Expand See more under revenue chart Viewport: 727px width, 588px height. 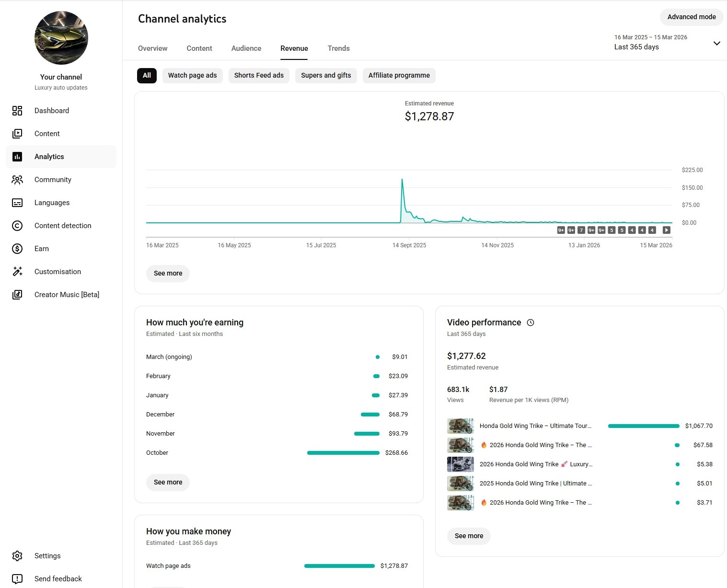point(168,273)
